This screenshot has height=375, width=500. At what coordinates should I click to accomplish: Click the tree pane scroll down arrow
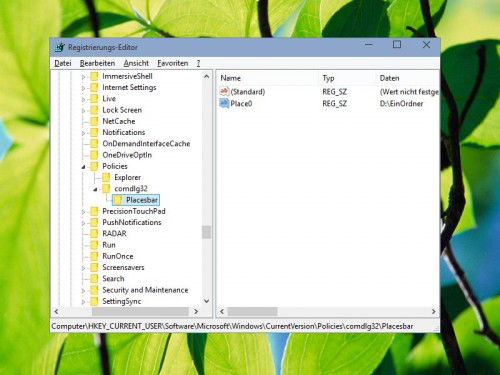pos(206,301)
